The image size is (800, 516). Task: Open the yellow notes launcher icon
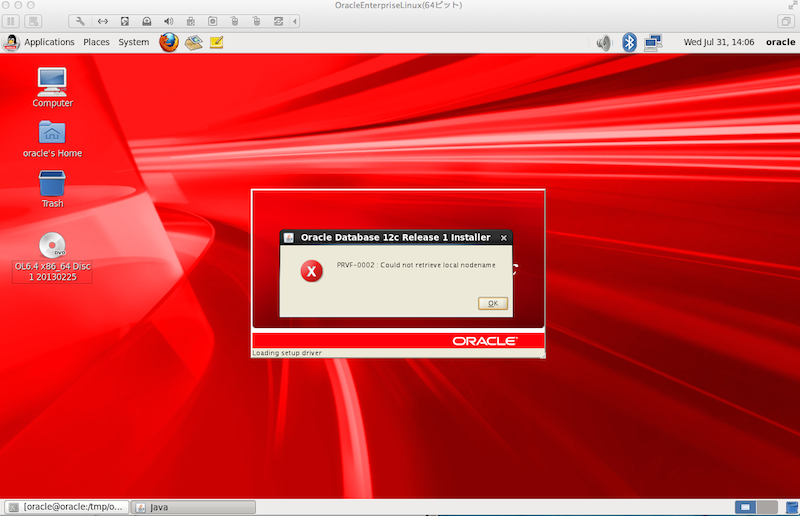216,42
